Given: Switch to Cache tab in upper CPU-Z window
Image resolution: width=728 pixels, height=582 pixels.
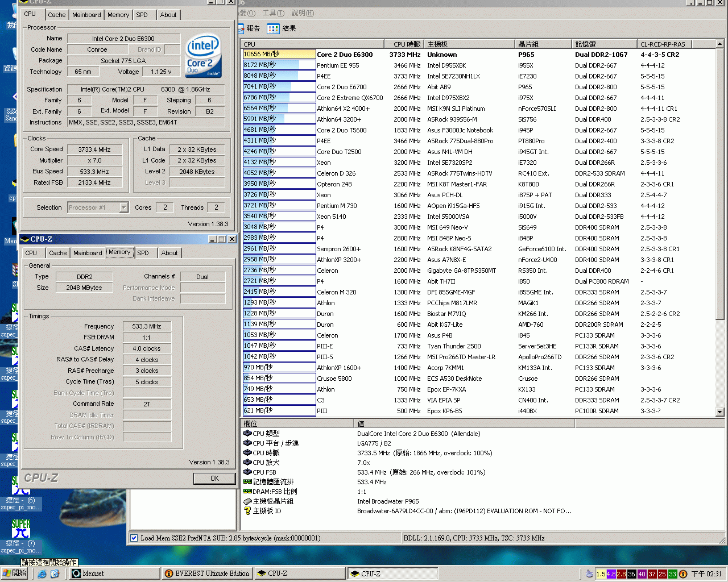Looking at the screenshot, I should [56, 15].
